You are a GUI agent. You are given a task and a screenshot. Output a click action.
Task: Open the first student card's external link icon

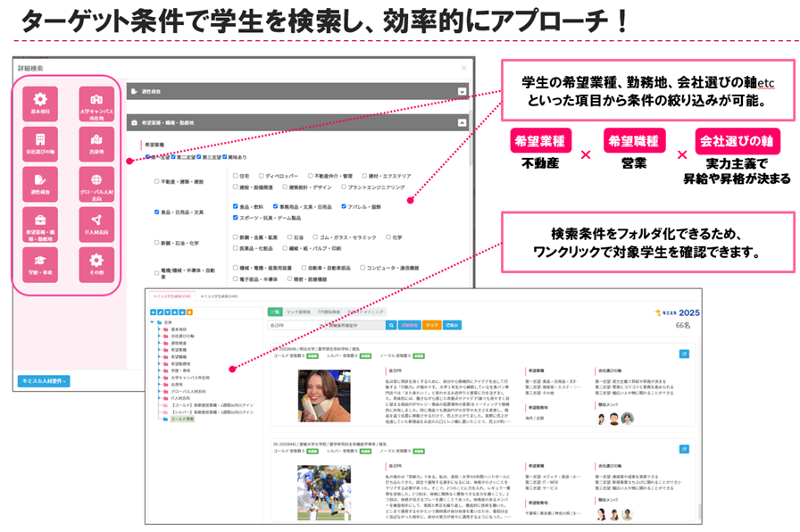[684, 354]
